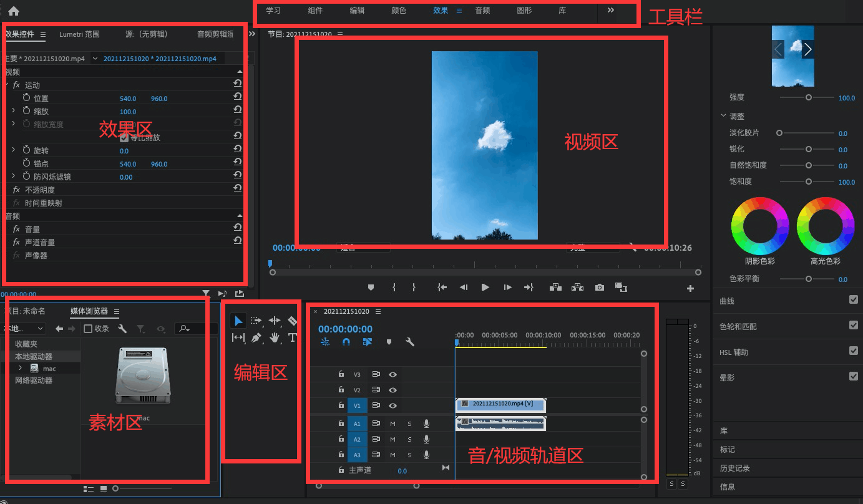Jump to Out point
Viewport: 863px width, 504px height.
click(x=529, y=288)
